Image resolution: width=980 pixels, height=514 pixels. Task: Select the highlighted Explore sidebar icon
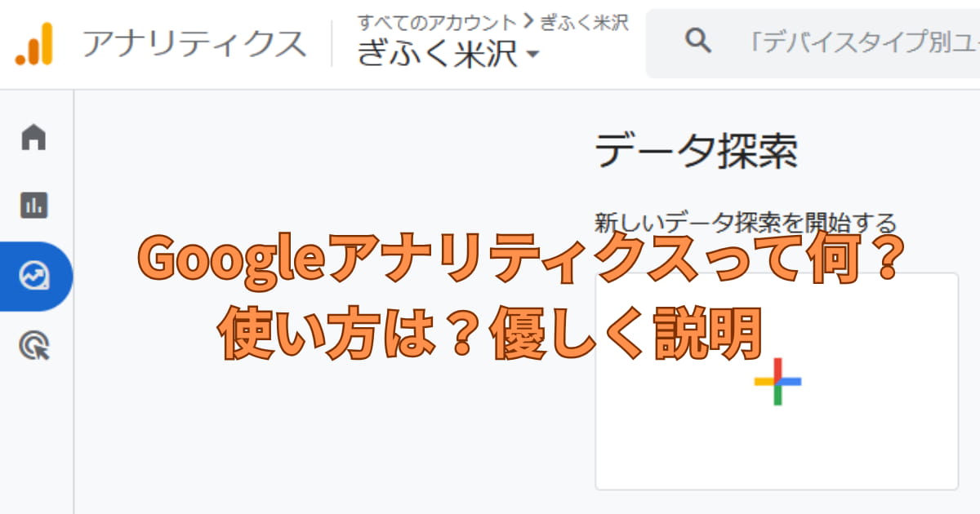tap(34, 277)
